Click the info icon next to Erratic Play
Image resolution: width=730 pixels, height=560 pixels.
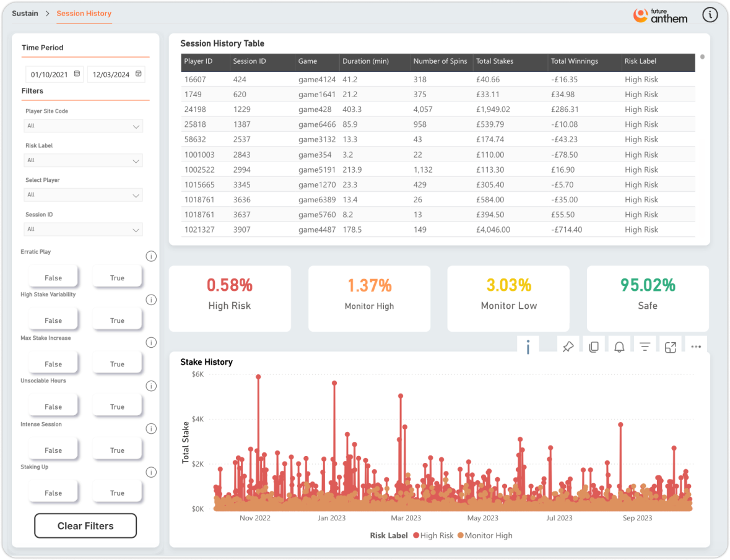pos(151,256)
